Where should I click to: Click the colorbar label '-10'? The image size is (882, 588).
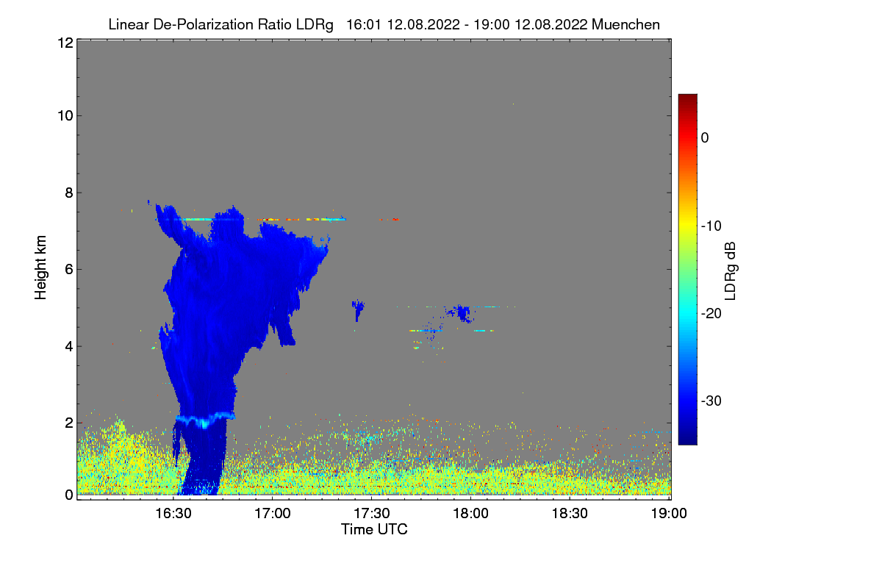[x=710, y=226]
